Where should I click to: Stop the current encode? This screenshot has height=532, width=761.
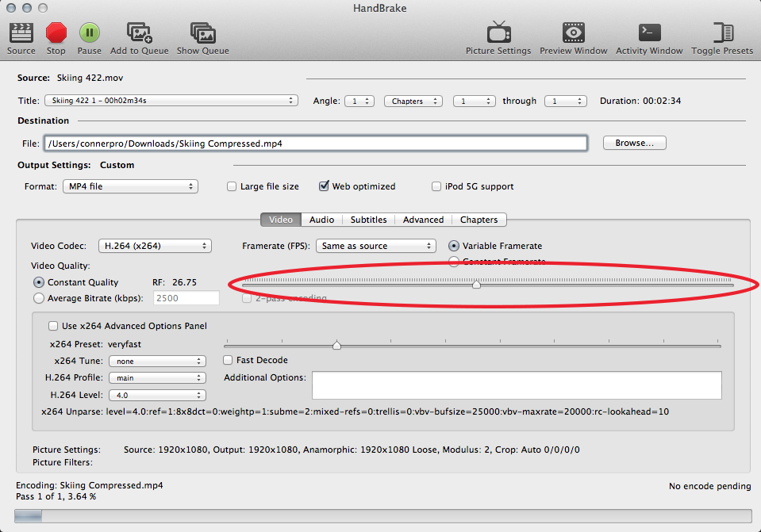pos(56,33)
